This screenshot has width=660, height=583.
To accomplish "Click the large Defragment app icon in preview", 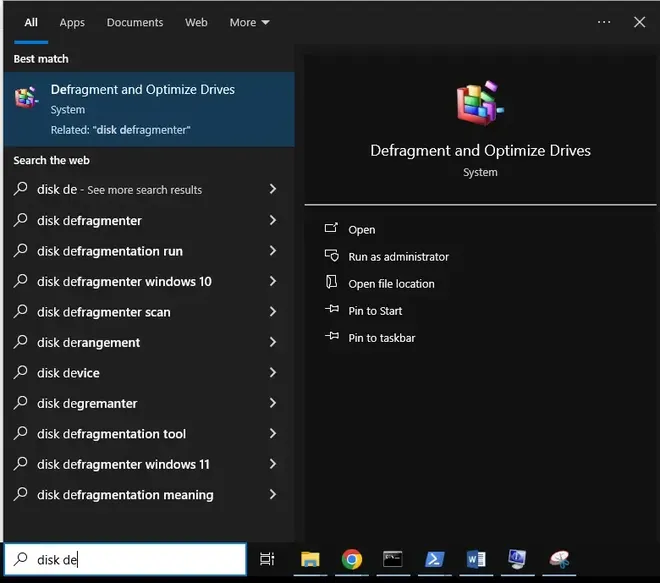I will (480, 104).
